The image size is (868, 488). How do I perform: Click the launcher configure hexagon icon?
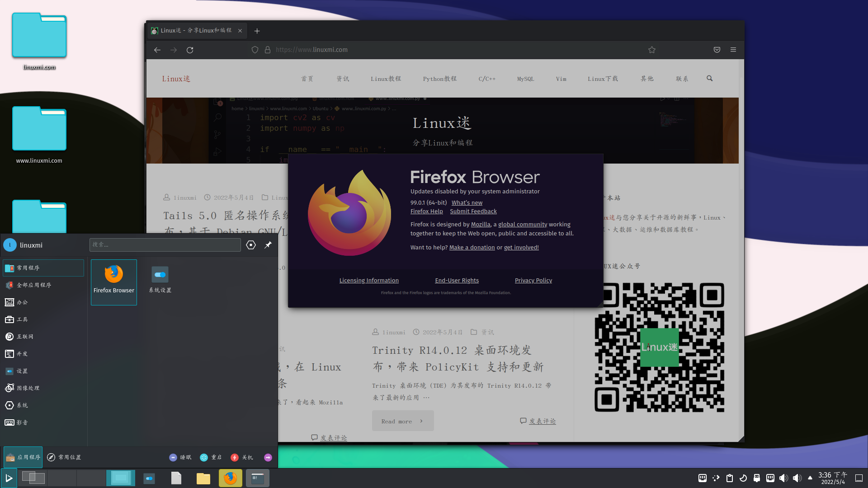[251, 245]
